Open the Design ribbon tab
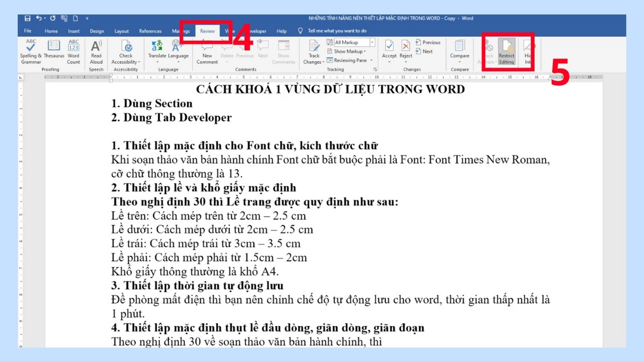This screenshot has width=644, height=362. click(97, 31)
